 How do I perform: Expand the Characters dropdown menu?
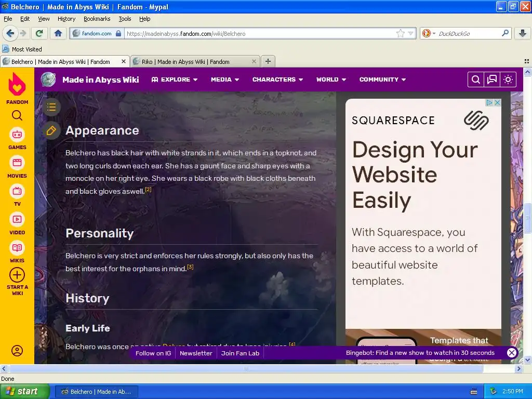[x=277, y=79]
